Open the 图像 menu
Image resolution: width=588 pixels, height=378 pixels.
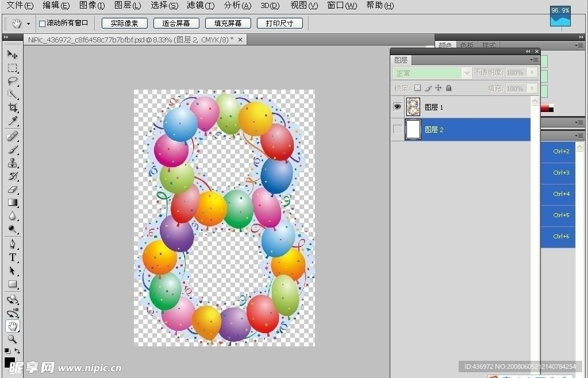coord(92,5)
